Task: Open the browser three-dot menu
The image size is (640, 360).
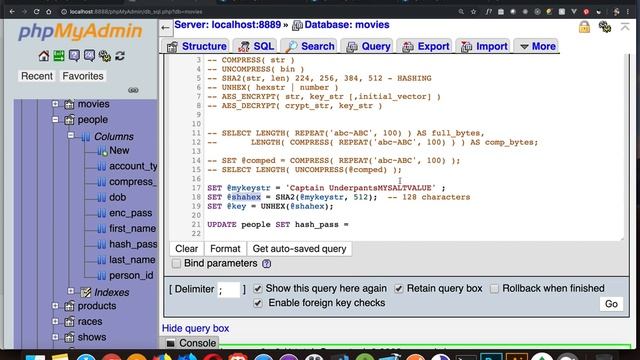Action: (x=628, y=12)
